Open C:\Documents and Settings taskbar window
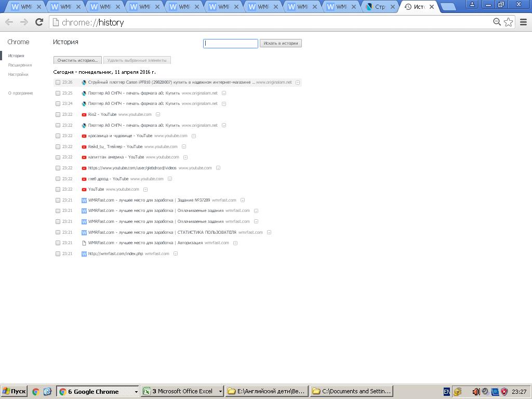The height and width of the screenshot is (399, 532). coord(352,392)
